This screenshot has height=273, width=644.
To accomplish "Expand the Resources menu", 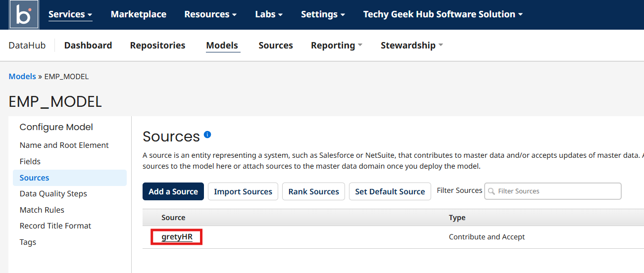I will click(210, 14).
